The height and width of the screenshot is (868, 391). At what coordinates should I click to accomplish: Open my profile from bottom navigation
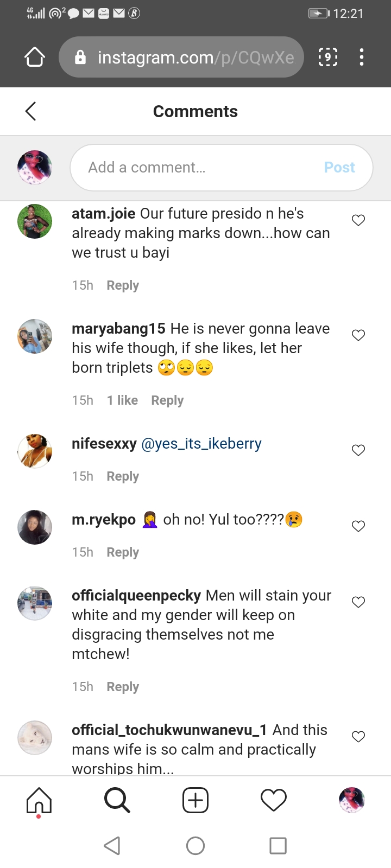(352, 801)
